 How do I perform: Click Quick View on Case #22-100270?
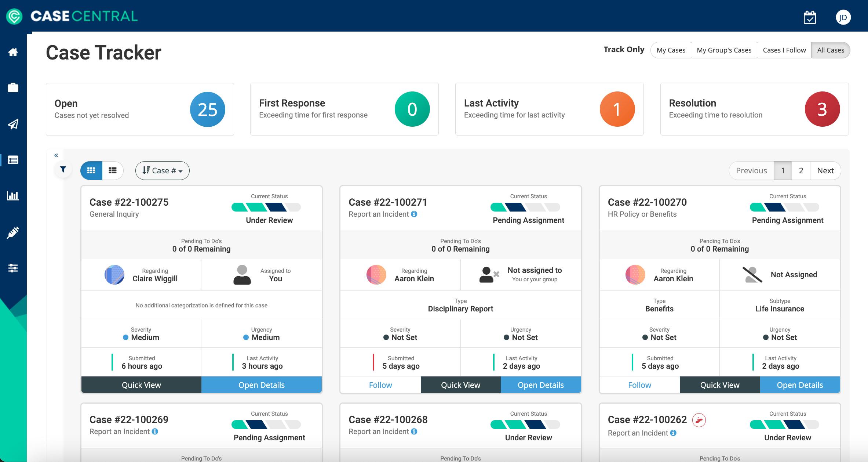coord(720,385)
